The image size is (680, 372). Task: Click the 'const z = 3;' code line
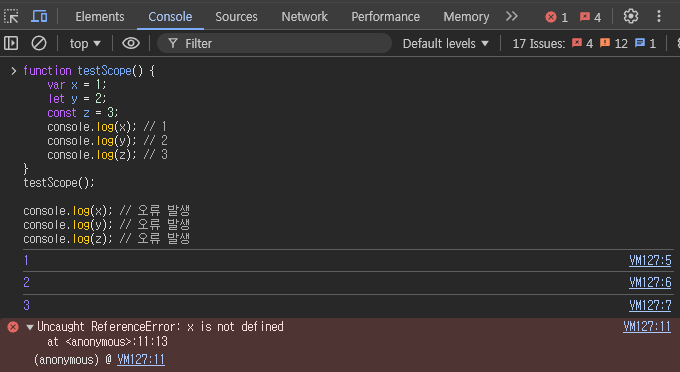pos(82,113)
